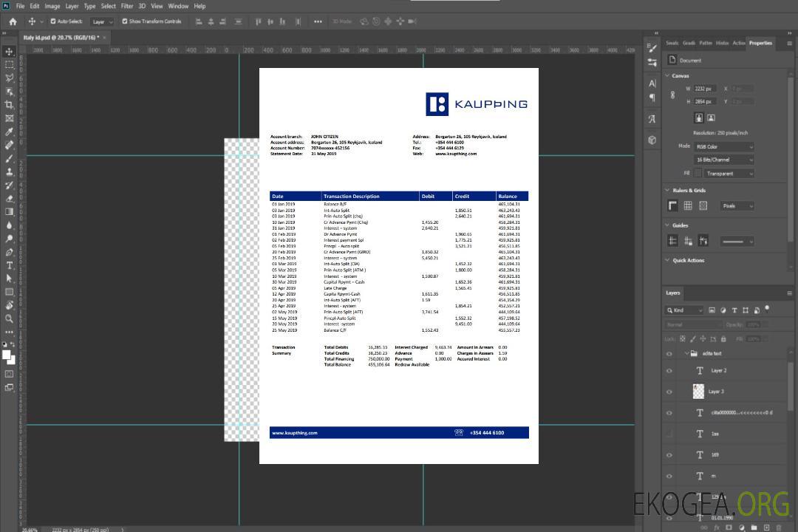Image resolution: width=798 pixels, height=532 pixels.
Task: Select the Move tool in the toolbar
Action: pyautogui.click(x=9, y=52)
